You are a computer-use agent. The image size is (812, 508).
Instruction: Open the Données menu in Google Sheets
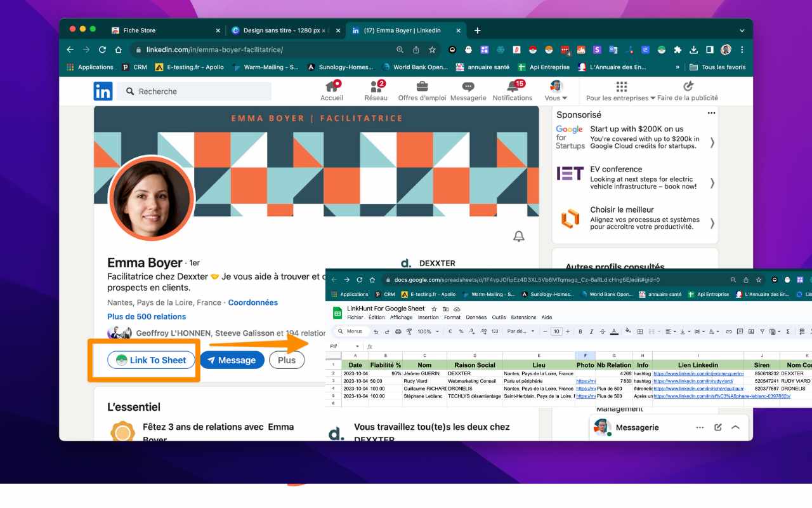(476, 317)
